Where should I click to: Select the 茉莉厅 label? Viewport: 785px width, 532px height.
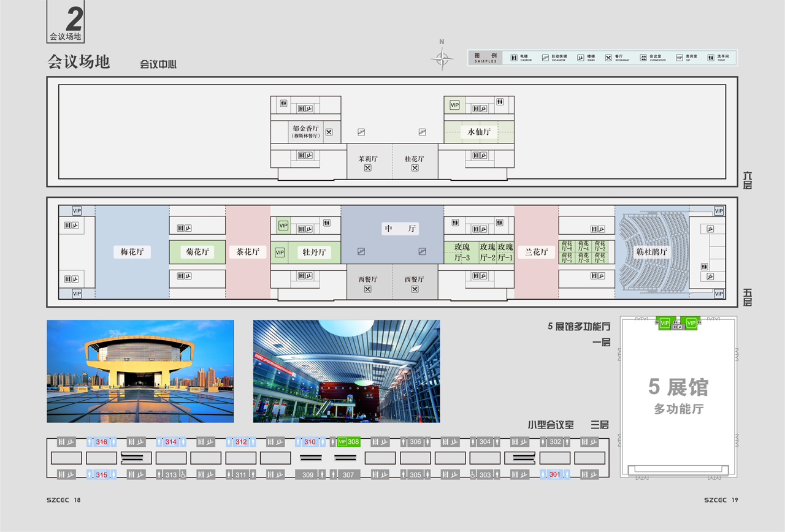tap(368, 159)
